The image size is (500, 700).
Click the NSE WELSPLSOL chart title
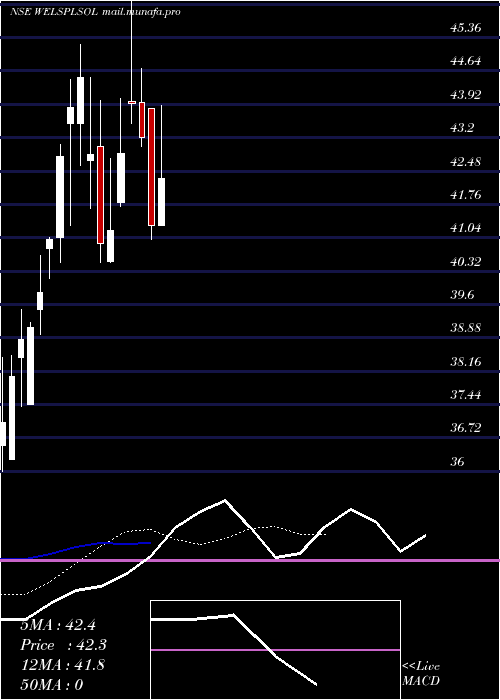[95, 12]
